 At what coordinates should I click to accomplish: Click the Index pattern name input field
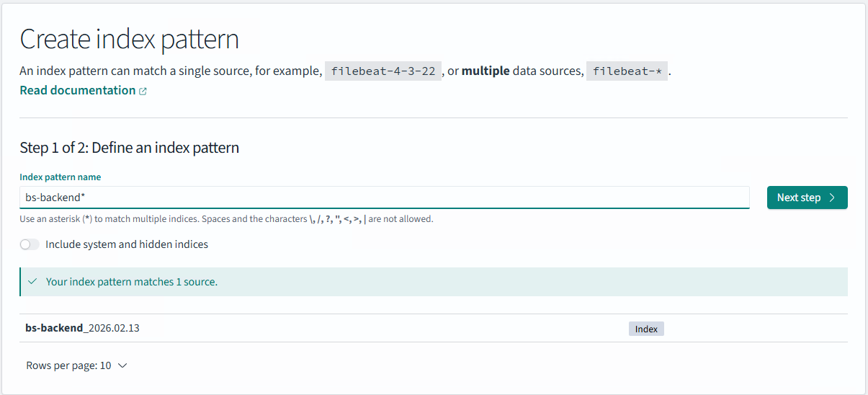(x=384, y=197)
